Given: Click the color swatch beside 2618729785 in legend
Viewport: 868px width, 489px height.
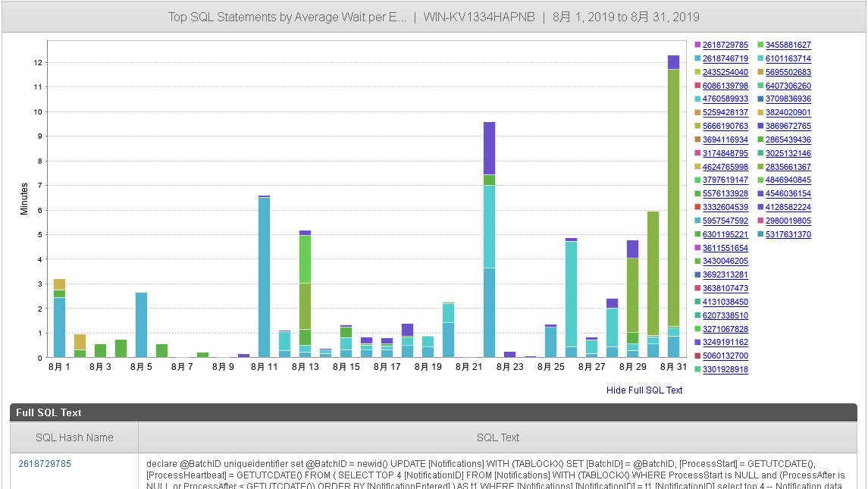Looking at the screenshot, I should pyautogui.click(x=697, y=45).
